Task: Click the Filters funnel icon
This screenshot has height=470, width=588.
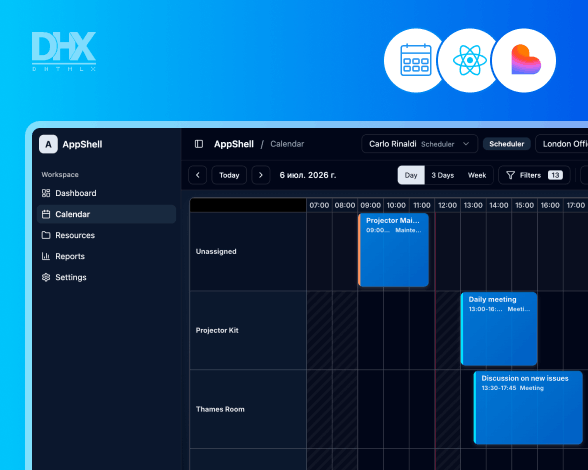Action: pyautogui.click(x=510, y=175)
